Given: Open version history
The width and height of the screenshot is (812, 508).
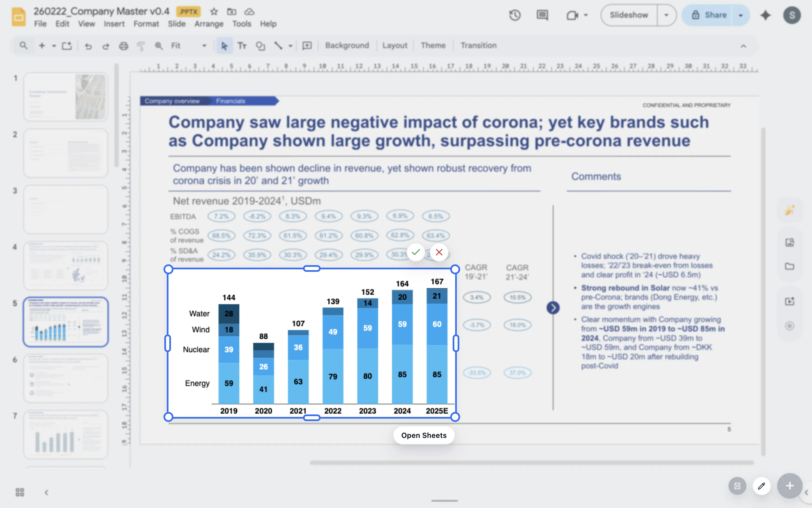Looking at the screenshot, I should 515,15.
